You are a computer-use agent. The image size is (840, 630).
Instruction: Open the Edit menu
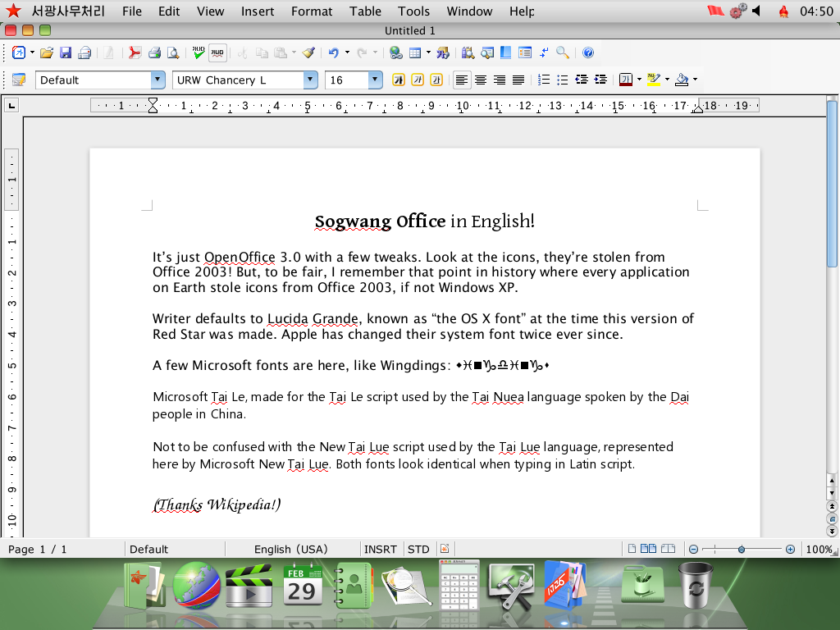click(169, 11)
